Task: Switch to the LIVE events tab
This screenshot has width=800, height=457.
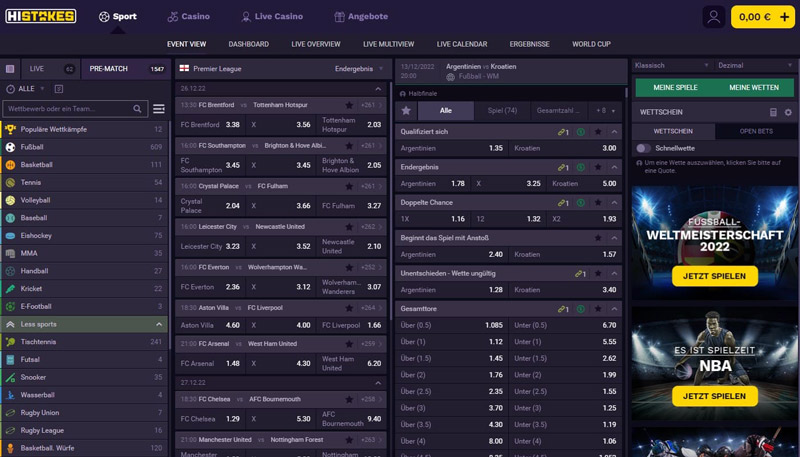Action: 50,69
